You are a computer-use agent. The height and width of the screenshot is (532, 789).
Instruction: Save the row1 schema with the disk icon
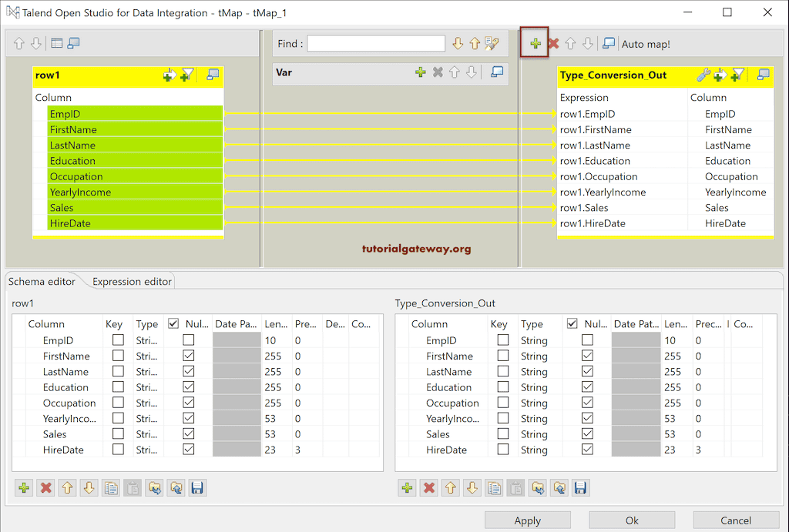[x=196, y=487]
